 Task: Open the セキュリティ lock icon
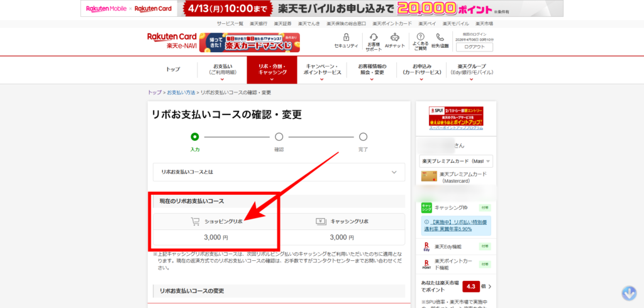click(x=346, y=38)
